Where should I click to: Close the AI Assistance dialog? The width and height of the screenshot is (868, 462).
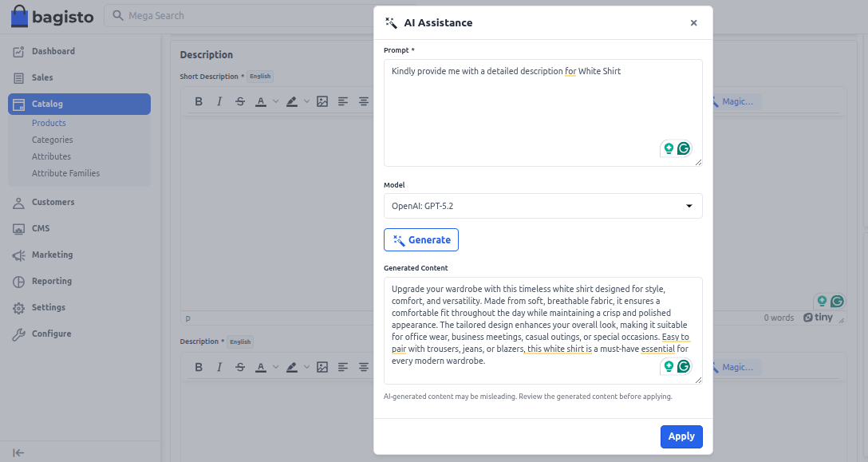pos(693,23)
